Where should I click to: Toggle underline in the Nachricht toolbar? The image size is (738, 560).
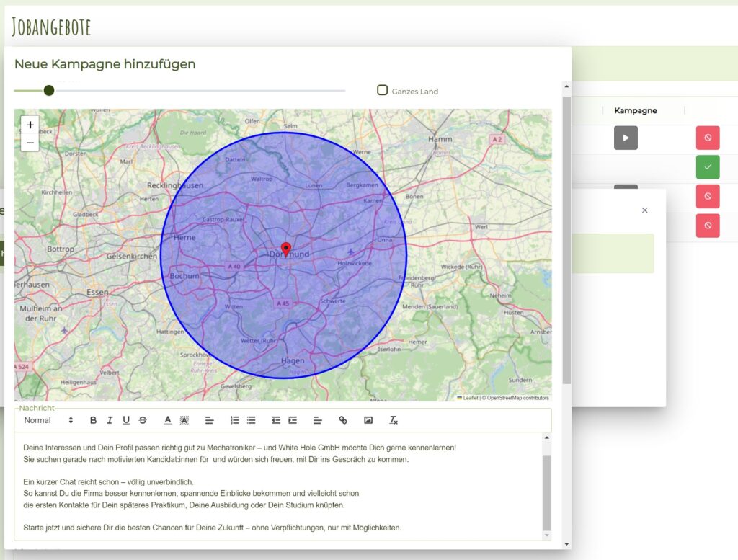[126, 420]
